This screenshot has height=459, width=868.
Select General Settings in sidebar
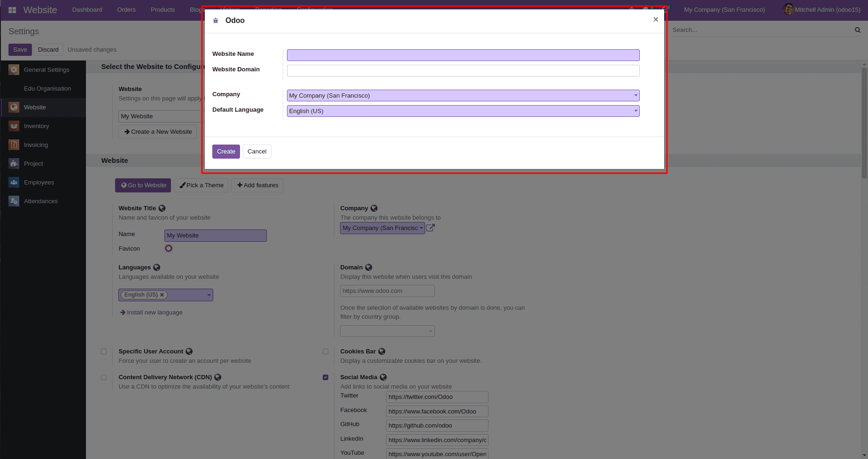click(43, 70)
